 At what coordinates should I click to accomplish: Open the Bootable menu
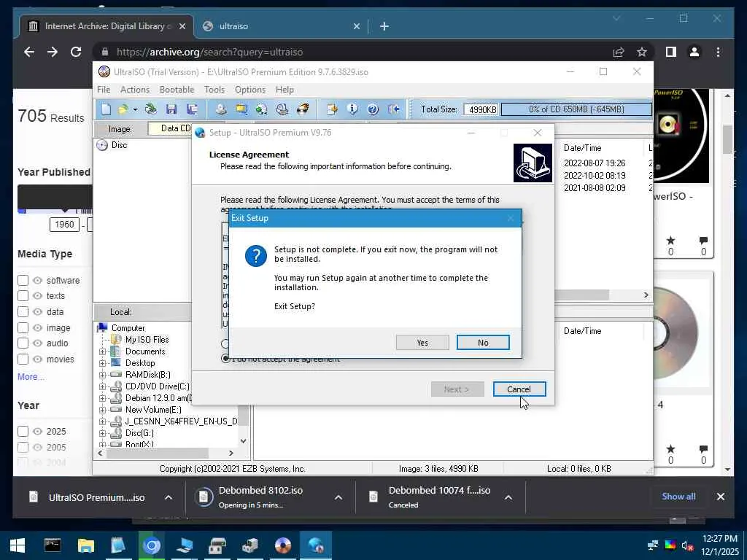(177, 90)
